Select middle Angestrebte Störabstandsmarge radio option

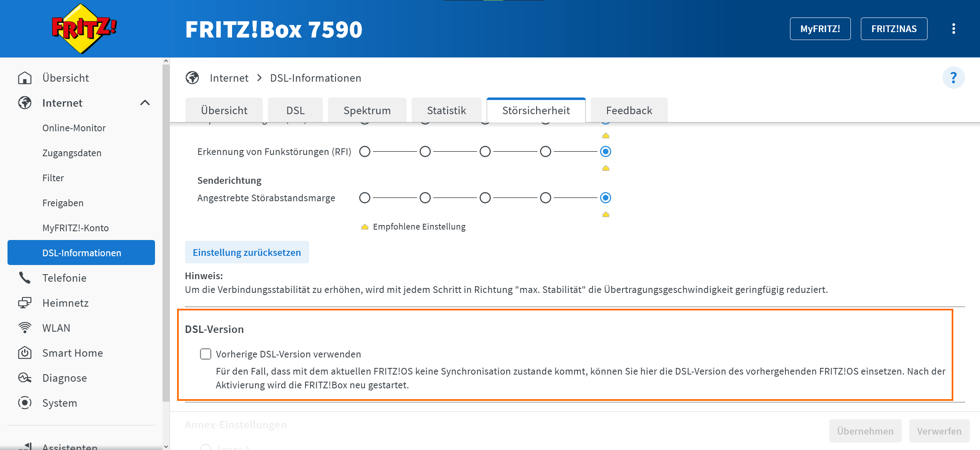tap(485, 198)
